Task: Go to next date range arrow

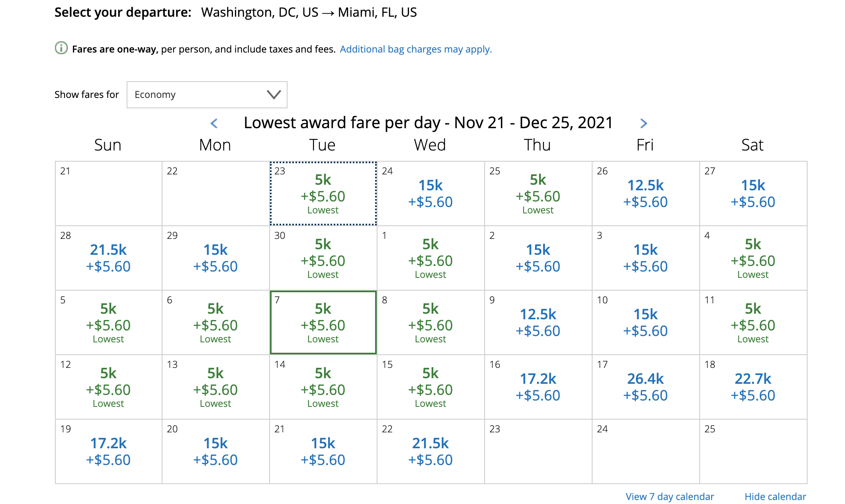Action: (644, 123)
